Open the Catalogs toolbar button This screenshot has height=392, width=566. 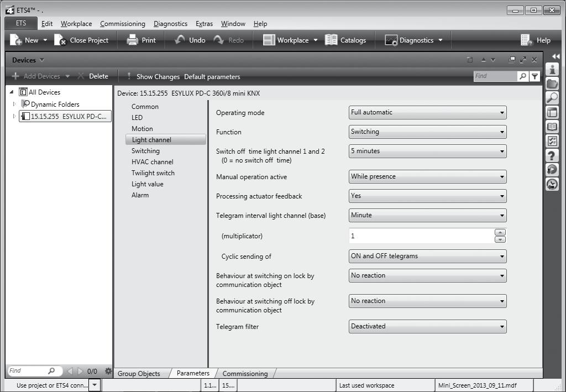point(345,40)
